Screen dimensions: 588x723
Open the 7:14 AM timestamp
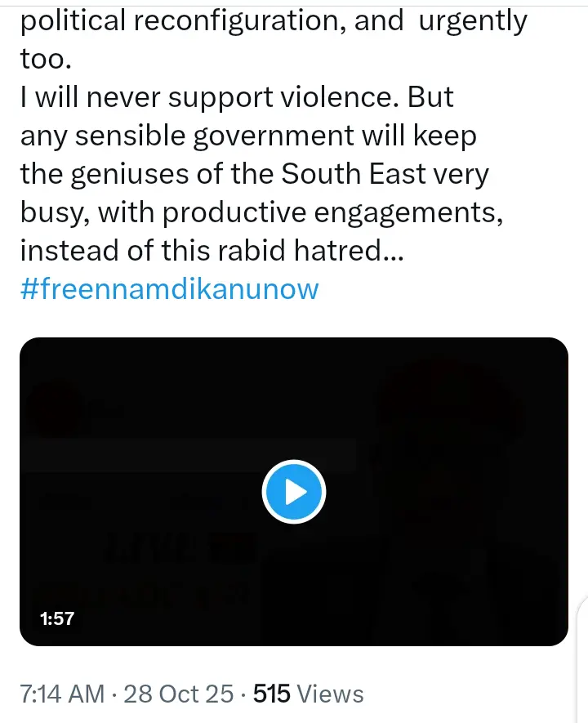[x=62, y=694]
